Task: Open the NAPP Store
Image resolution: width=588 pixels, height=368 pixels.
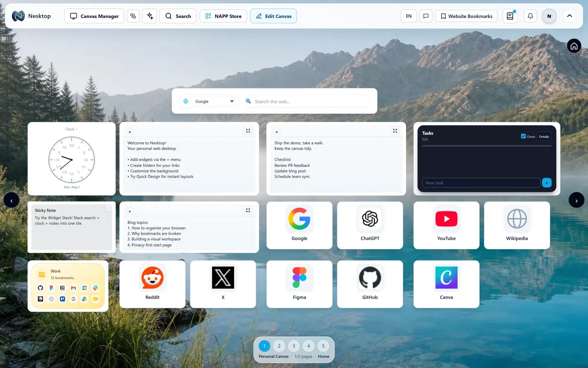Action: (x=223, y=16)
